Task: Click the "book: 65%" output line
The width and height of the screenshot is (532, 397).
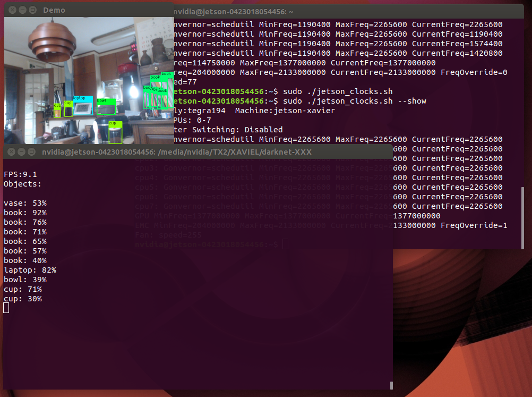Action: point(25,241)
